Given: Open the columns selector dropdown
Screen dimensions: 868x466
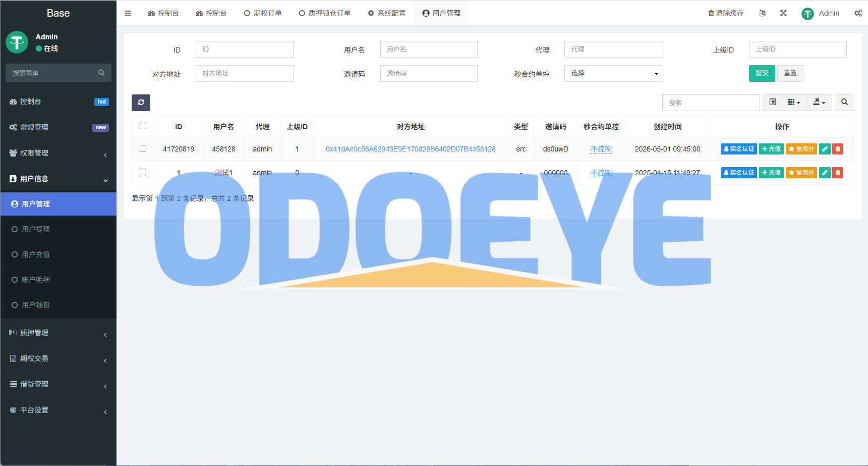Looking at the screenshot, I should point(794,102).
